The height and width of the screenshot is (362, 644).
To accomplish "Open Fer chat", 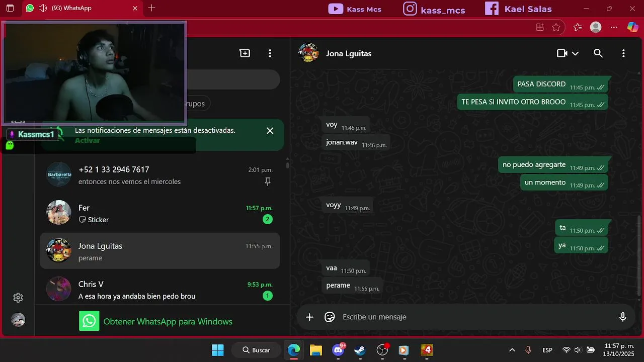I will (160, 213).
